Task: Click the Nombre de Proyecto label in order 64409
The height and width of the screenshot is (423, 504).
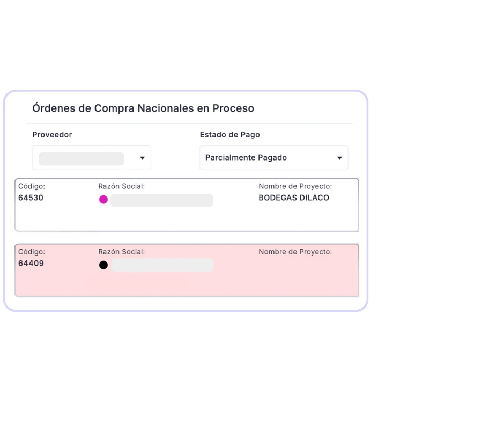Action: [x=295, y=252]
